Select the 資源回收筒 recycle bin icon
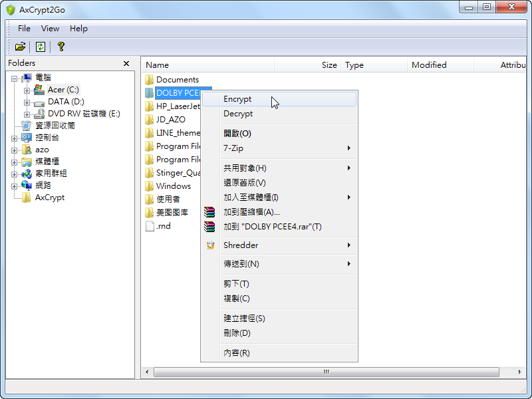Image resolution: width=532 pixels, height=399 pixels. (x=27, y=126)
